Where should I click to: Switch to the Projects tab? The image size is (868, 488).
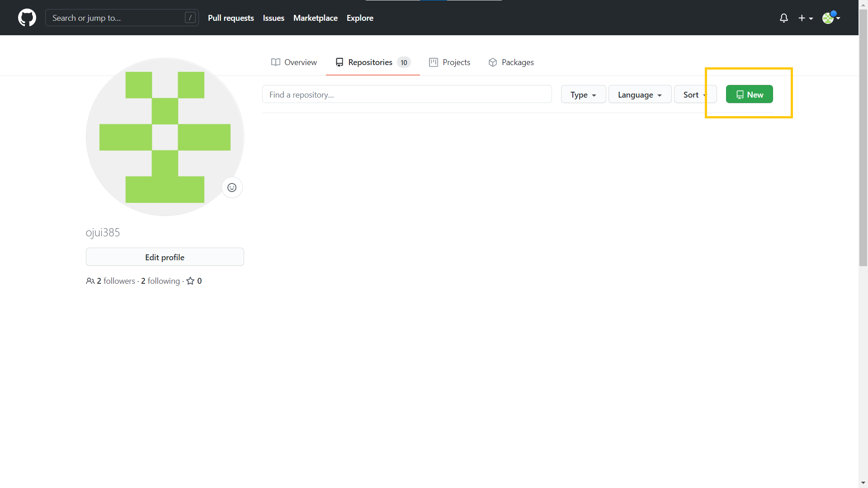pos(449,62)
